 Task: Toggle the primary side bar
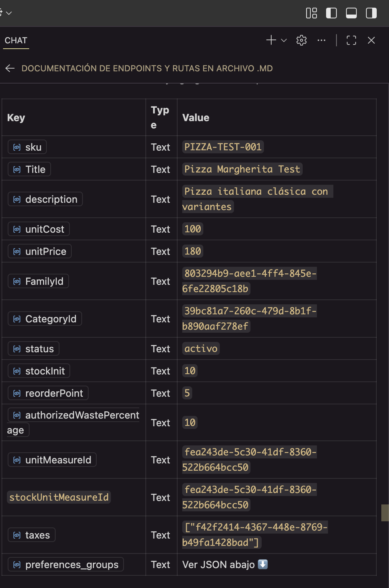[x=331, y=13]
